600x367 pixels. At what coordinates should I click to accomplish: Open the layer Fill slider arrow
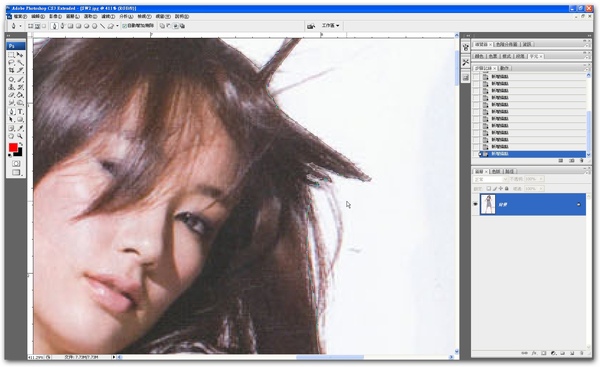click(540, 189)
